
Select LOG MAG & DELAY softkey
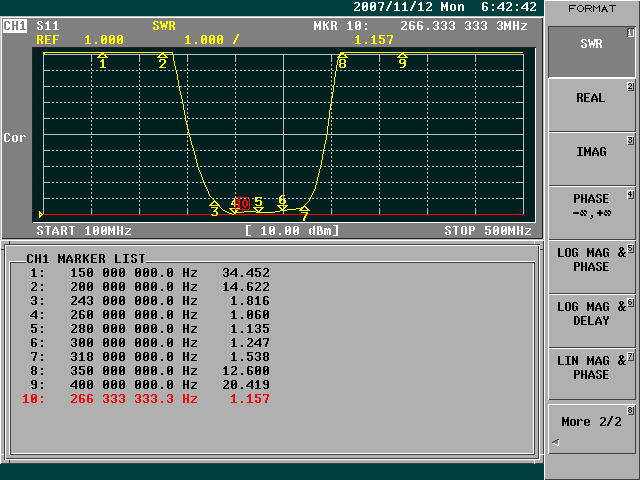tap(591, 320)
